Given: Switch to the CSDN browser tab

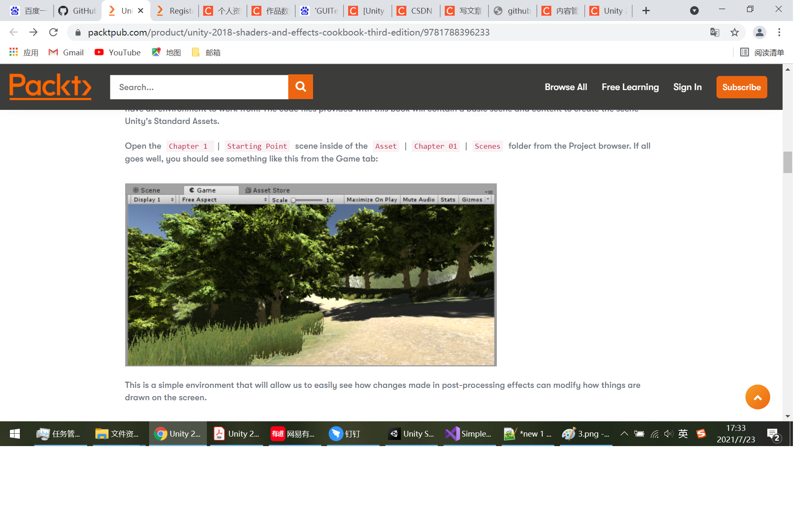Looking at the screenshot, I should (415, 11).
